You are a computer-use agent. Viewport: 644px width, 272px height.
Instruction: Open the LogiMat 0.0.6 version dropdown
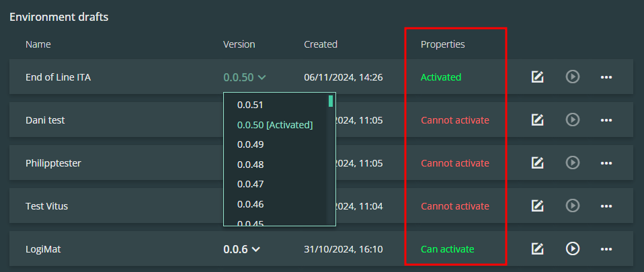coord(242,249)
